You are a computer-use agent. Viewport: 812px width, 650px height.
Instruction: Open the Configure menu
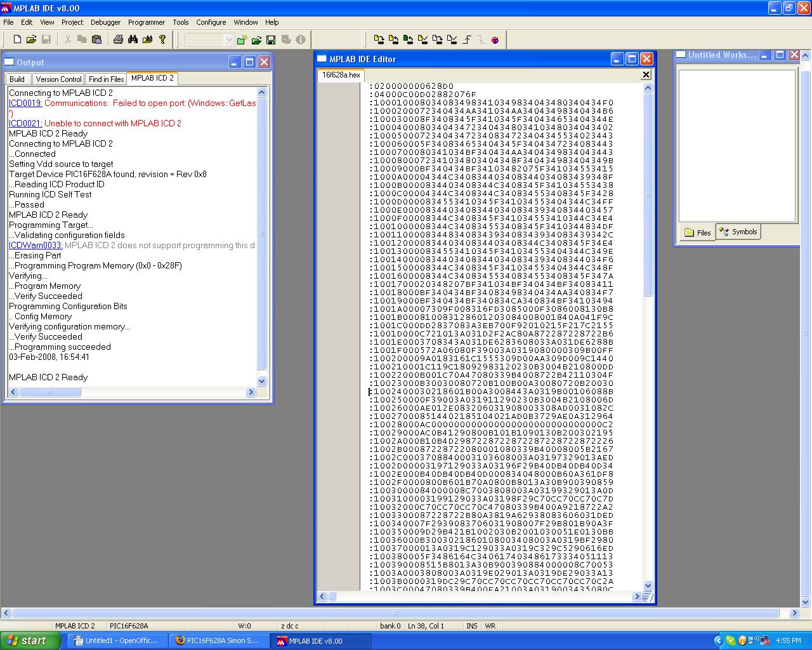(x=211, y=22)
